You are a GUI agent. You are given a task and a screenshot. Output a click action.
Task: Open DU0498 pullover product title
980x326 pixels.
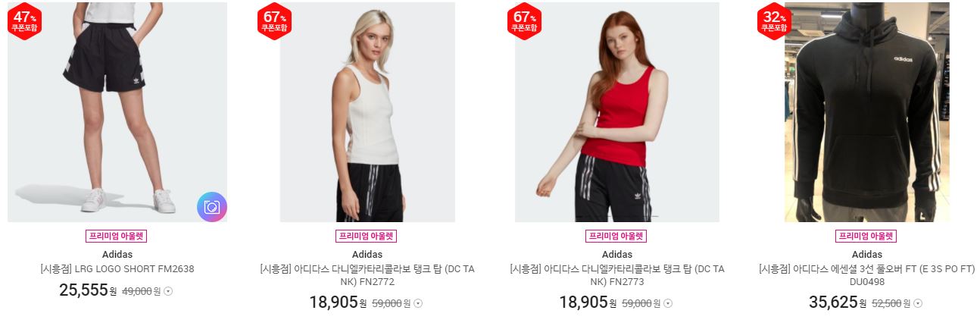coord(867,275)
